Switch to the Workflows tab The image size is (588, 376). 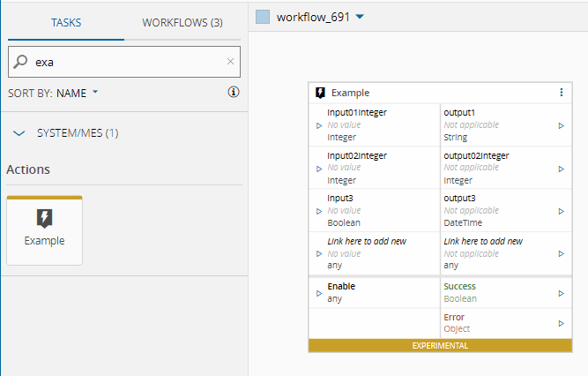pyautogui.click(x=182, y=23)
